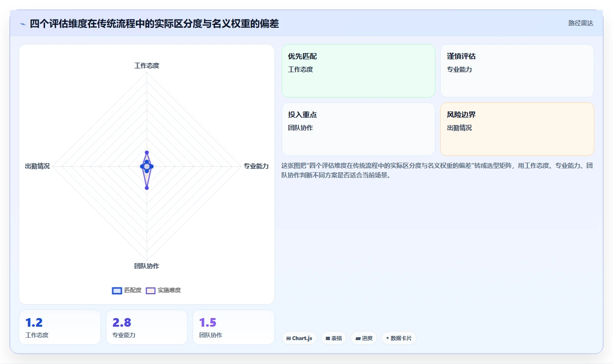Click the chart icon beside the title

click(x=23, y=24)
